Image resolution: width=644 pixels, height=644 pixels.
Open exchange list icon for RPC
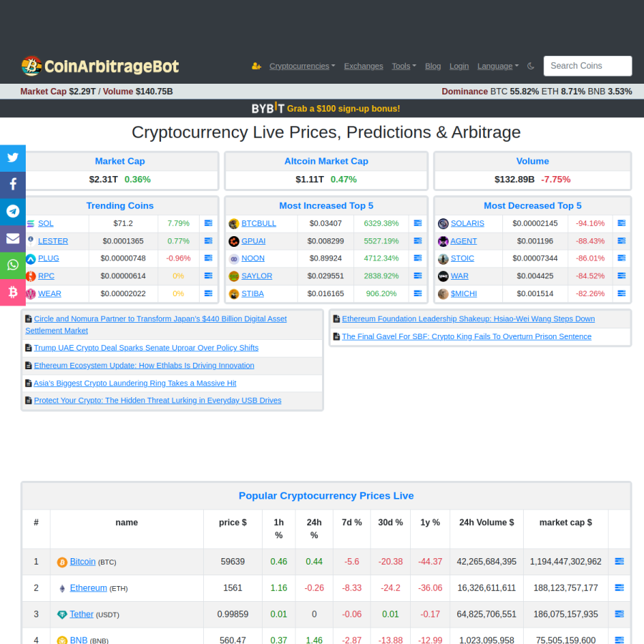click(x=208, y=275)
